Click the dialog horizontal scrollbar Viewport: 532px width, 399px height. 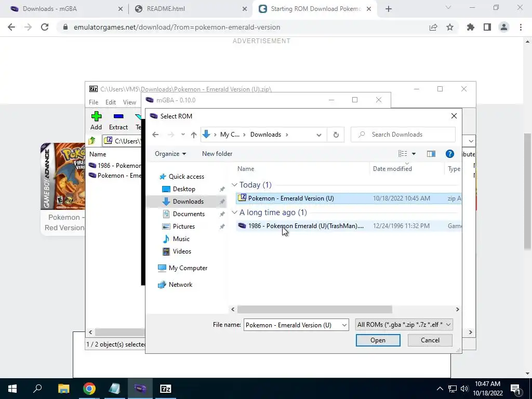tap(314, 310)
